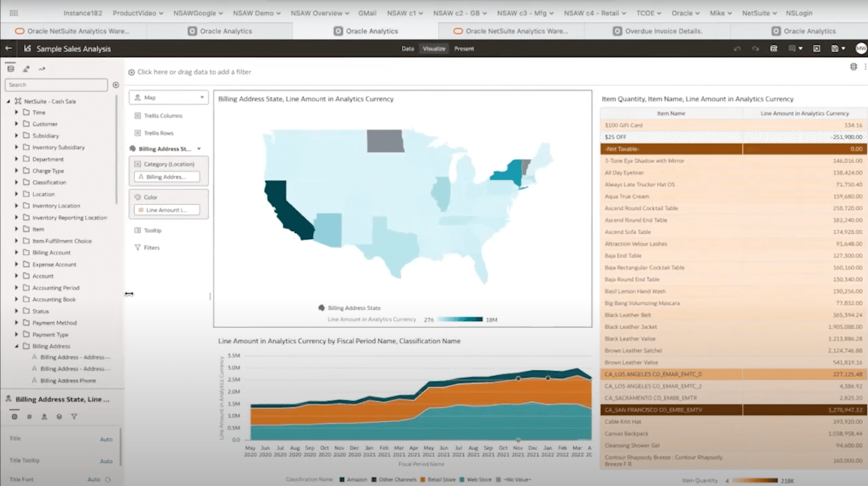
Task: Switch to the Present tab
Action: 464,48
